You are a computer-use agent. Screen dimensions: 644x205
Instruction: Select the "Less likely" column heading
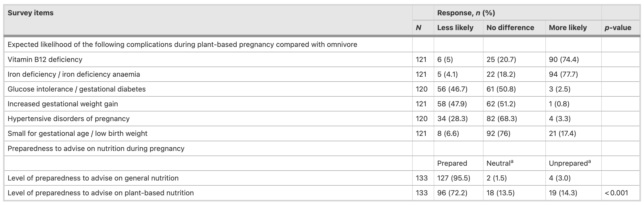coord(455,28)
